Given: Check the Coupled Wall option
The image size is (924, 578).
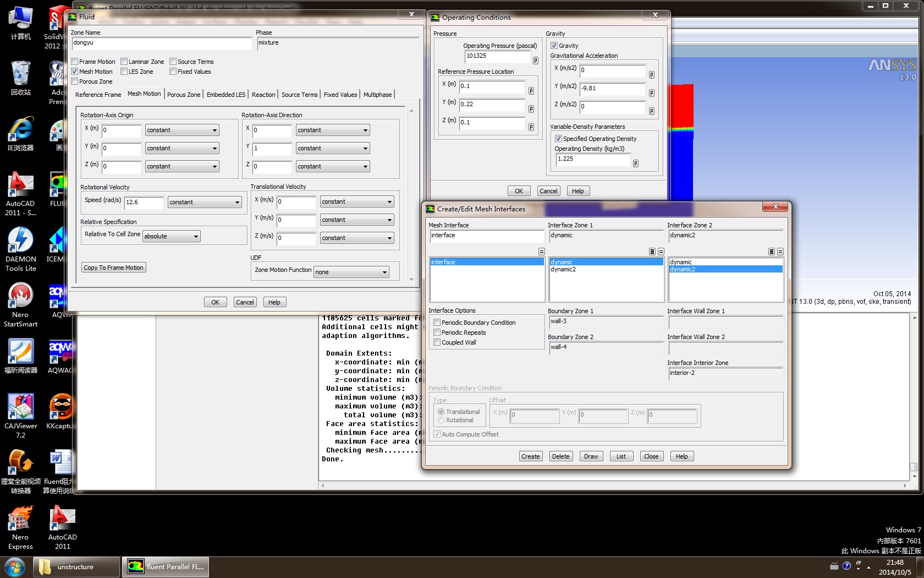Looking at the screenshot, I should pos(437,342).
